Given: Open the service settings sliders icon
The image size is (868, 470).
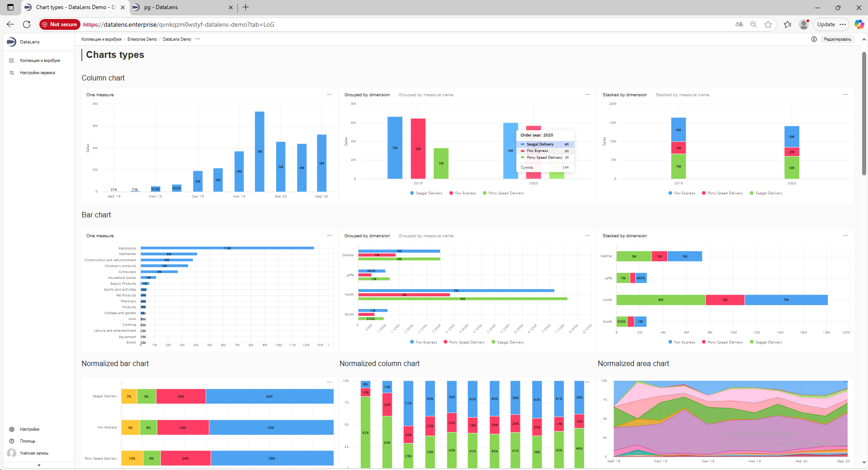Looking at the screenshot, I should pyautogui.click(x=12, y=73).
